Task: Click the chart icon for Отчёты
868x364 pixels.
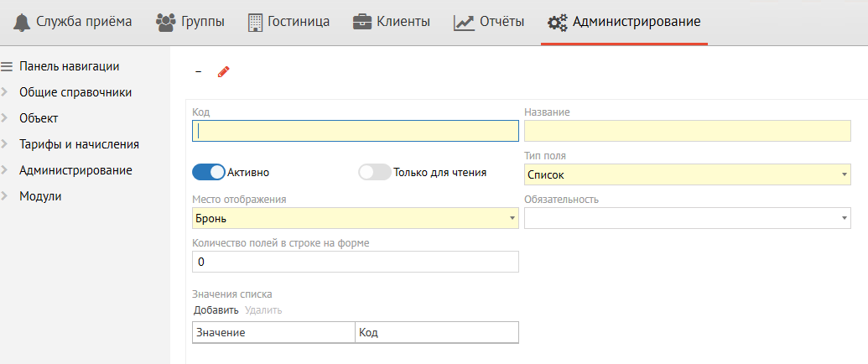Action: [x=464, y=22]
